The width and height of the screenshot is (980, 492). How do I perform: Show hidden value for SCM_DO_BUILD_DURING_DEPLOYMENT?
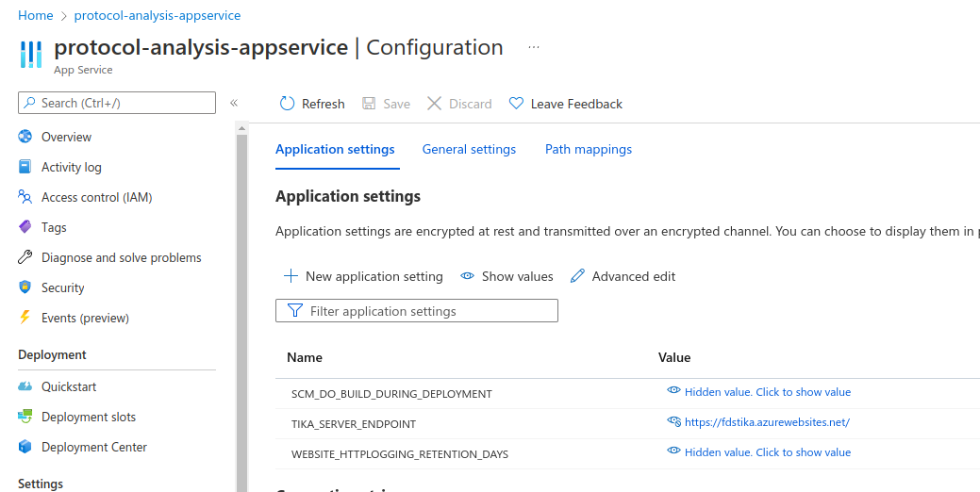(x=758, y=392)
